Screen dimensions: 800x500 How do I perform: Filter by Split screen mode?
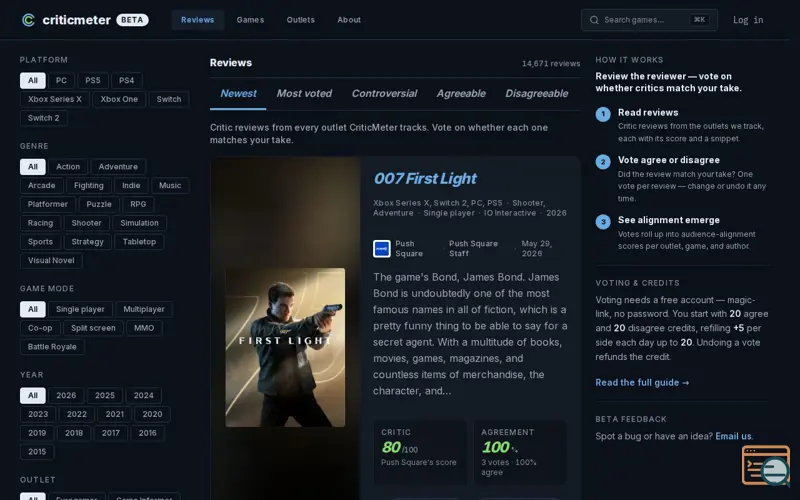pyautogui.click(x=93, y=328)
